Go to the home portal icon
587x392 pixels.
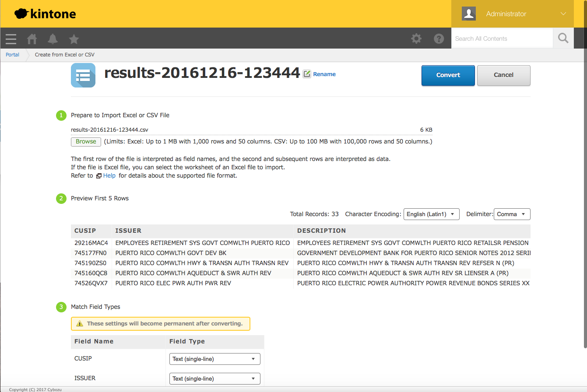pos(32,39)
